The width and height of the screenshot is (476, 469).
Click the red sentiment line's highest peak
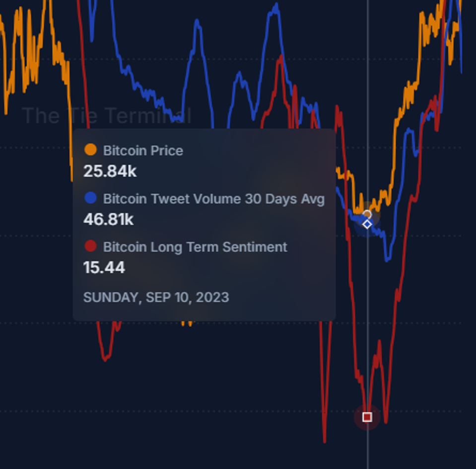tap(281, 57)
